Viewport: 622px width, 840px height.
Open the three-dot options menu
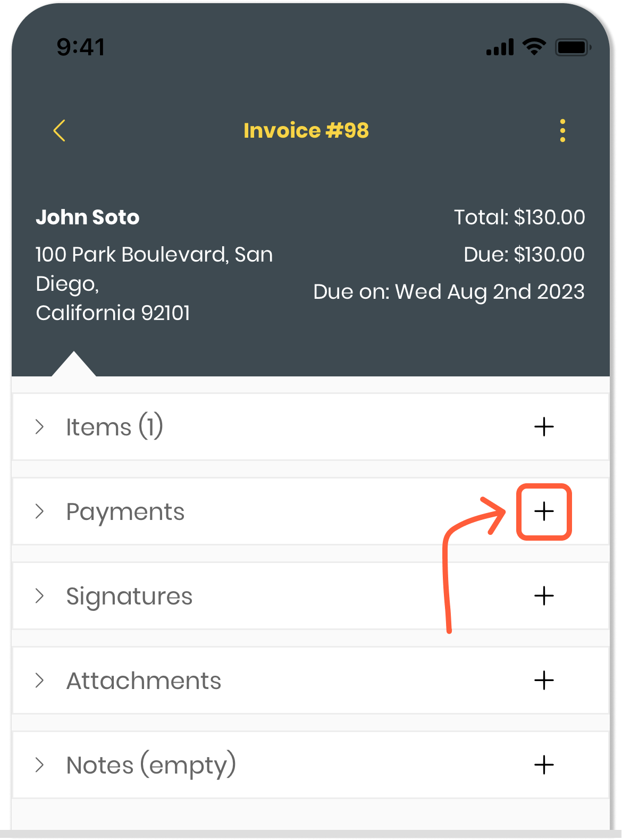click(562, 130)
